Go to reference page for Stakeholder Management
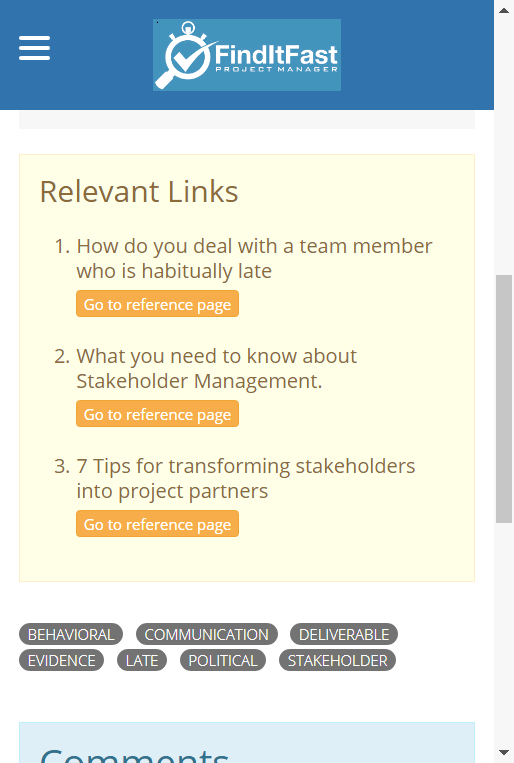514x763 pixels. 157,414
